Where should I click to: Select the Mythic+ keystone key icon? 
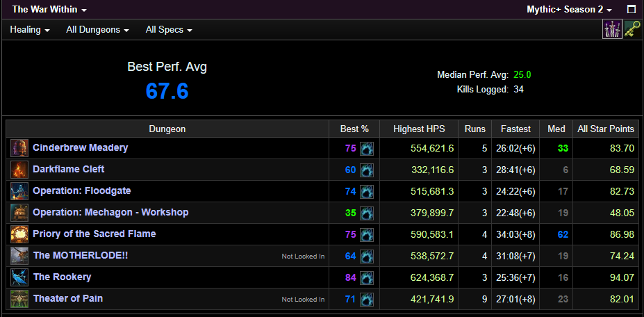[x=632, y=30]
